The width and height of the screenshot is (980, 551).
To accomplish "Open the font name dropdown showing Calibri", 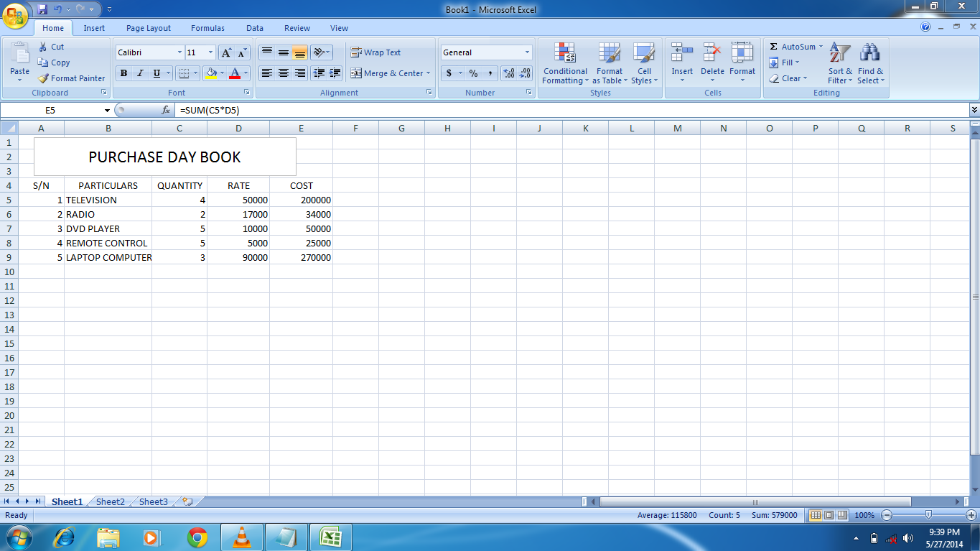I will [179, 52].
